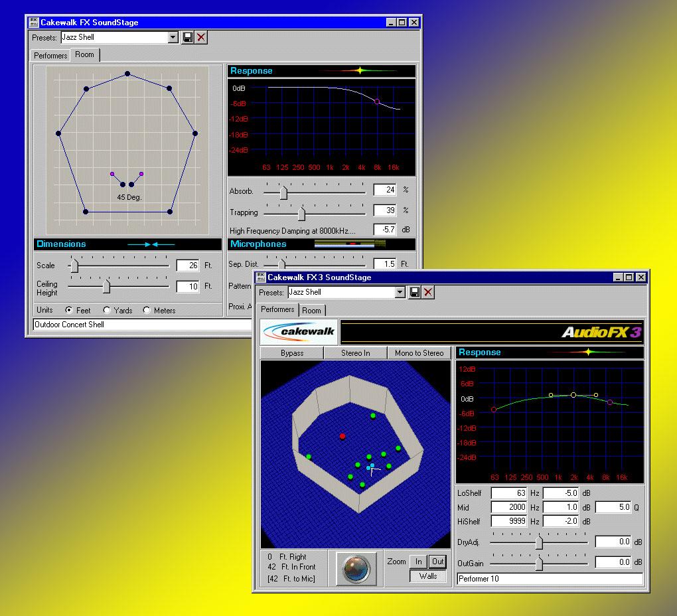Delete preset in the FX 3 SoundStage window
The height and width of the screenshot is (616, 677).
428,292
